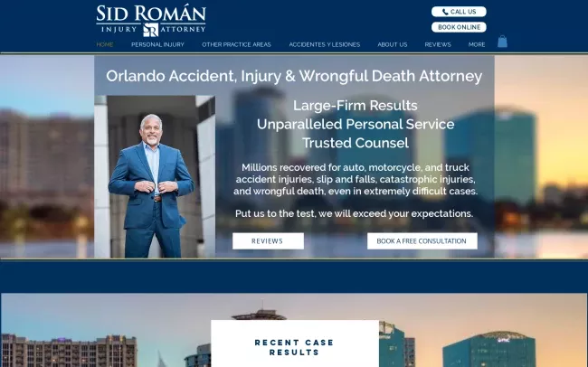This screenshot has height=367, width=588.
Task: Click the Orlando Accident attorney headline
Action: coord(294,76)
